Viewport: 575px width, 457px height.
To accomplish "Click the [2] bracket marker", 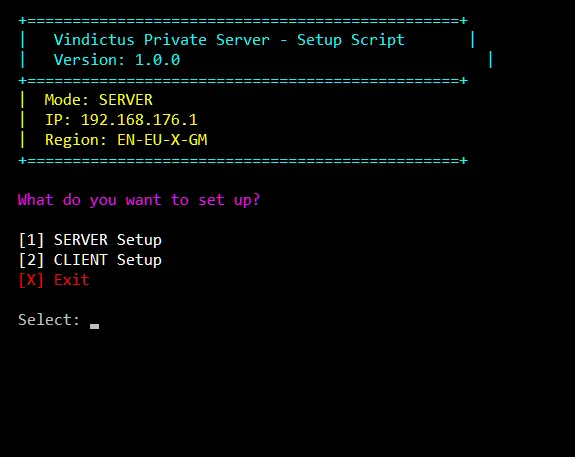I will 31,260.
